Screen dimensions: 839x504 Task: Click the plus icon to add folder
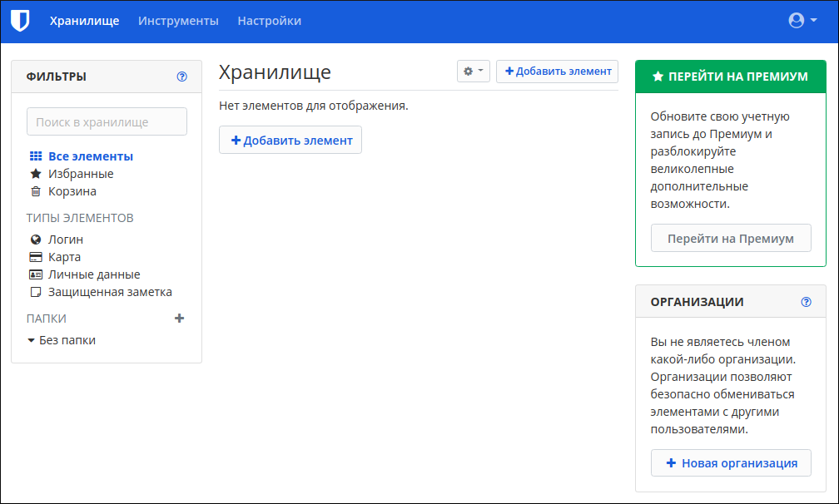click(x=179, y=318)
